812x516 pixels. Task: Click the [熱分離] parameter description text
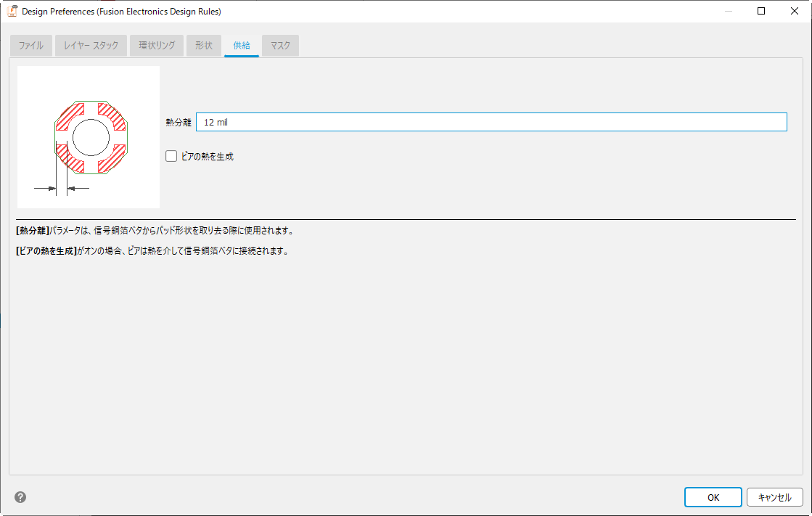tap(156, 231)
